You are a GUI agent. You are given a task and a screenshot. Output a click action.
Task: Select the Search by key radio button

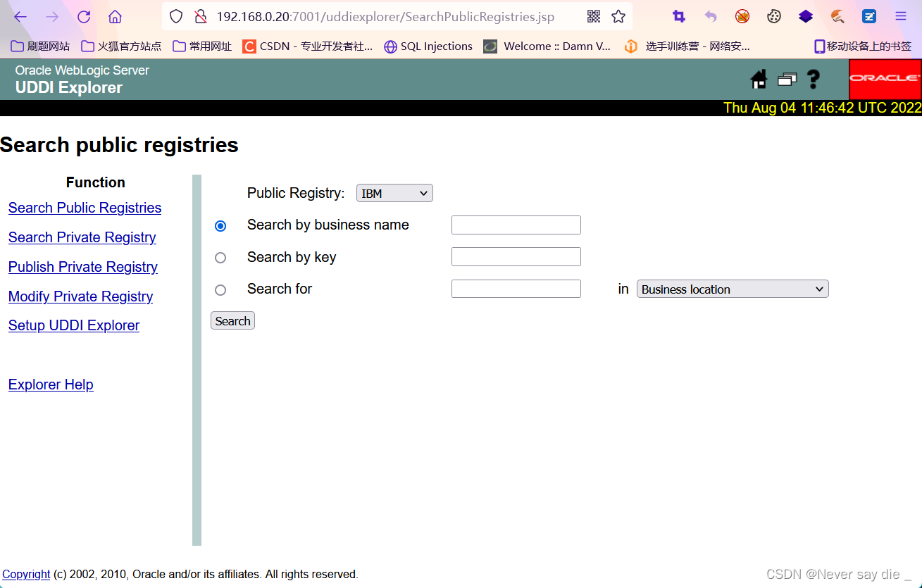point(220,258)
